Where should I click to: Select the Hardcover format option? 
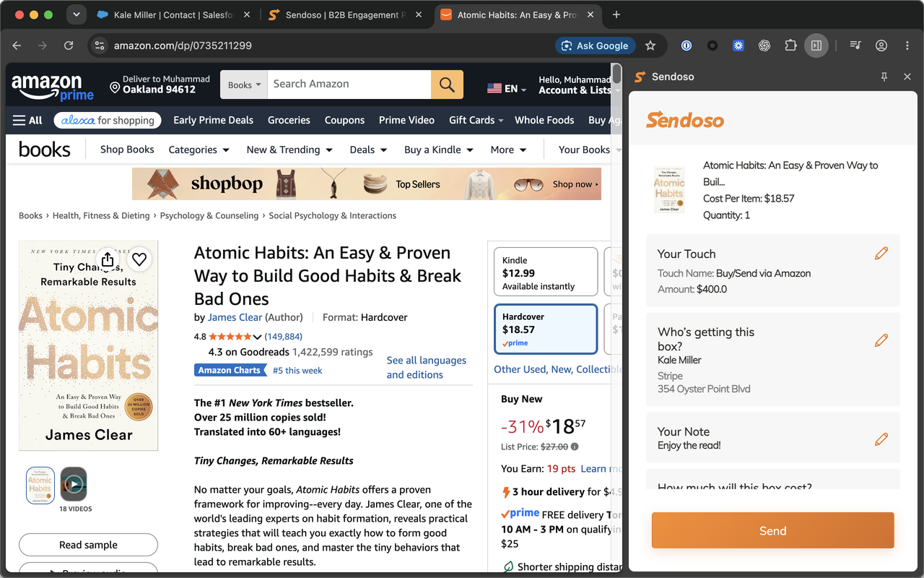click(x=546, y=329)
